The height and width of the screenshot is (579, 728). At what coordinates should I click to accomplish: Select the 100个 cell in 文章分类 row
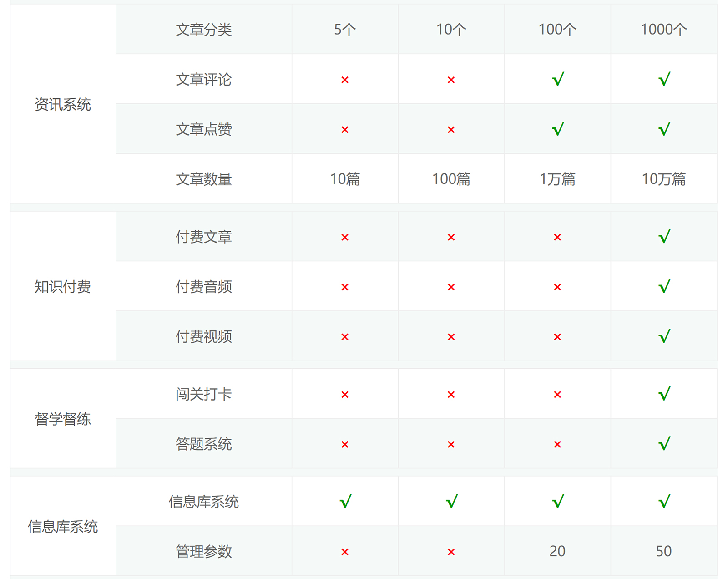coord(557,30)
